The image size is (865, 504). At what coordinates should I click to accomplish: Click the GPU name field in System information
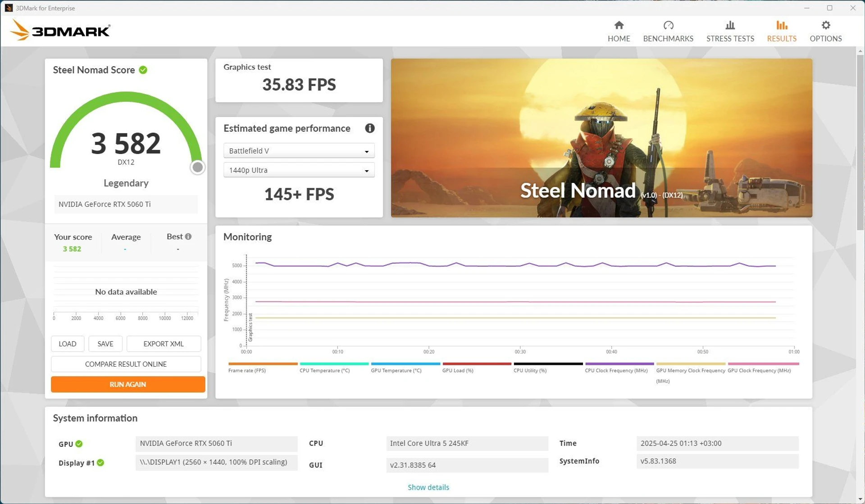coord(216,443)
